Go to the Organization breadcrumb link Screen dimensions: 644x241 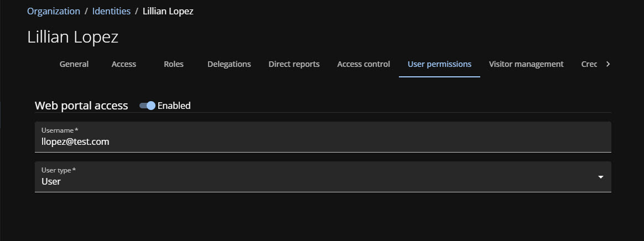54,11
